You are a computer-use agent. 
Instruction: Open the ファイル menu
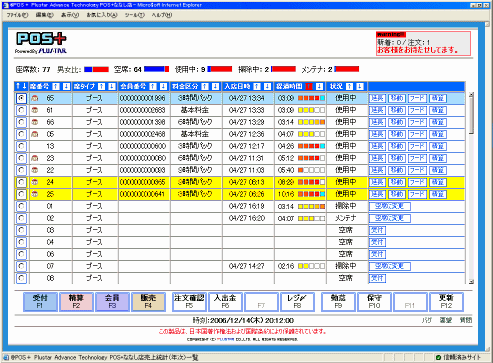tap(17, 15)
